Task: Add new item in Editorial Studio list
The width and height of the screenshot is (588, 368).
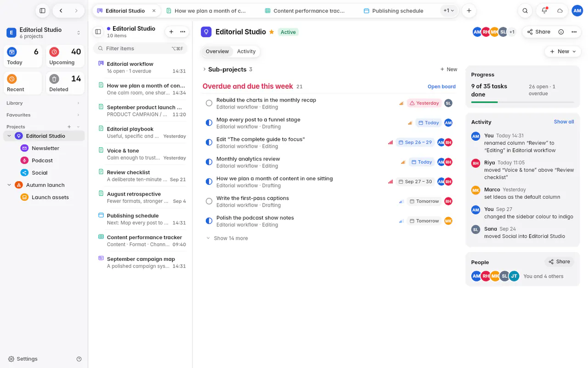Action: click(x=171, y=32)
